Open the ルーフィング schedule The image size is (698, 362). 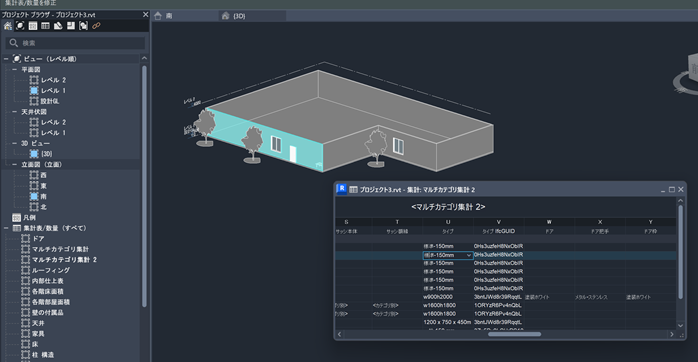coord(51,270)
